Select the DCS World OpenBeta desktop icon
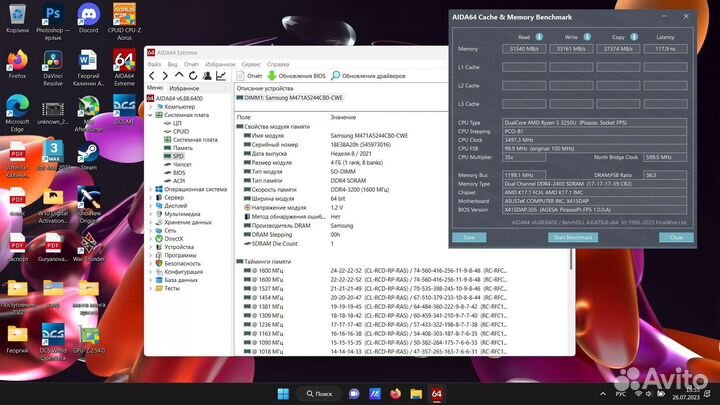Viewport: 720px width, 405px height. click(53, 342)
